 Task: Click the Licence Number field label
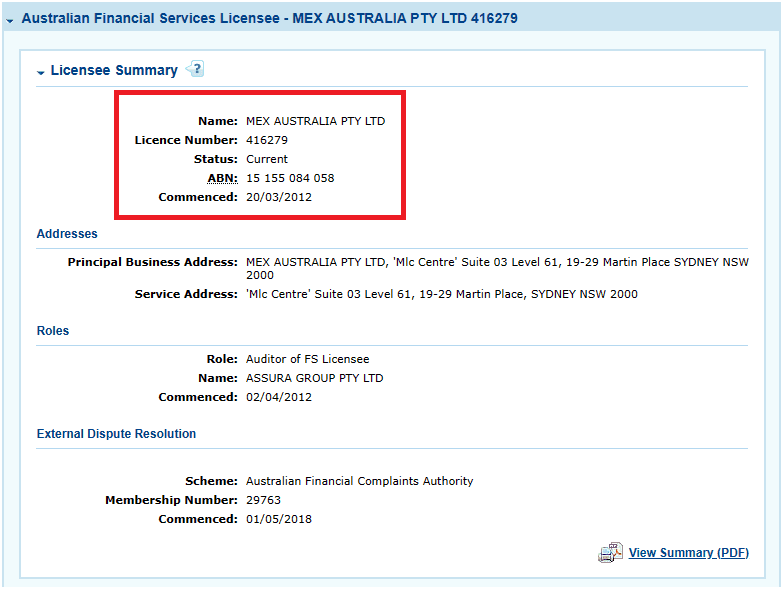(x=186, y=140)
